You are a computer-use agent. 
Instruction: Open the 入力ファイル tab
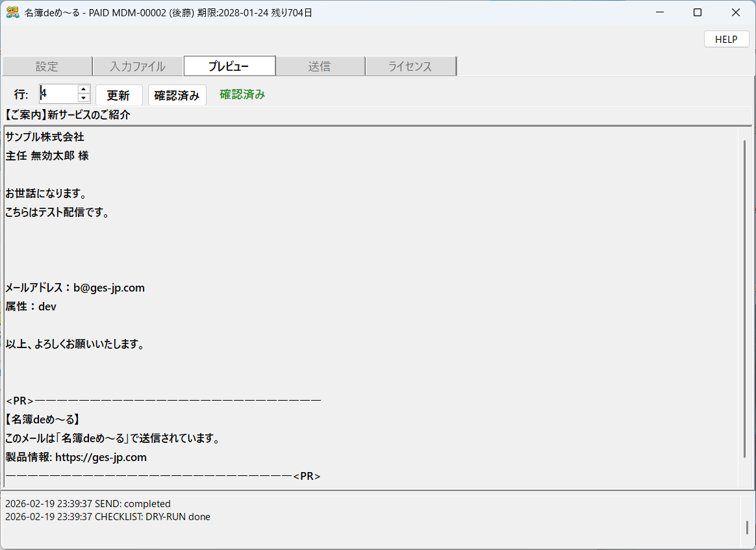(137, 66)
